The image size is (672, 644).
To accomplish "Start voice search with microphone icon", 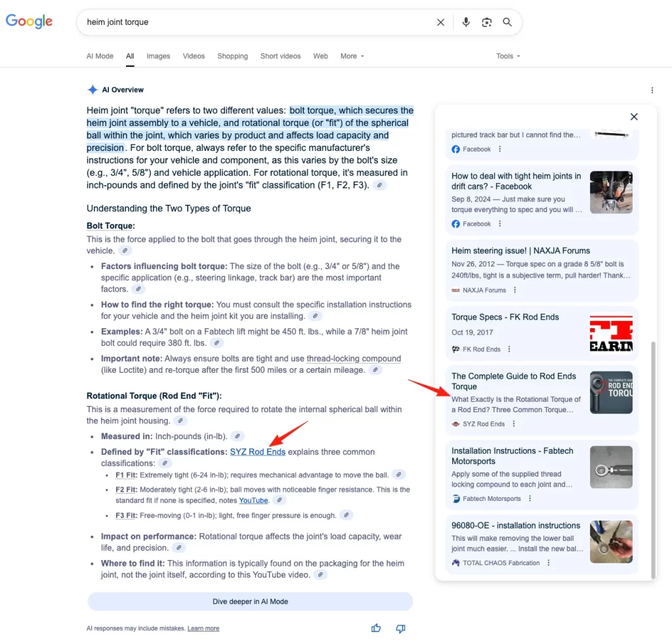I will tap(466, 22).
